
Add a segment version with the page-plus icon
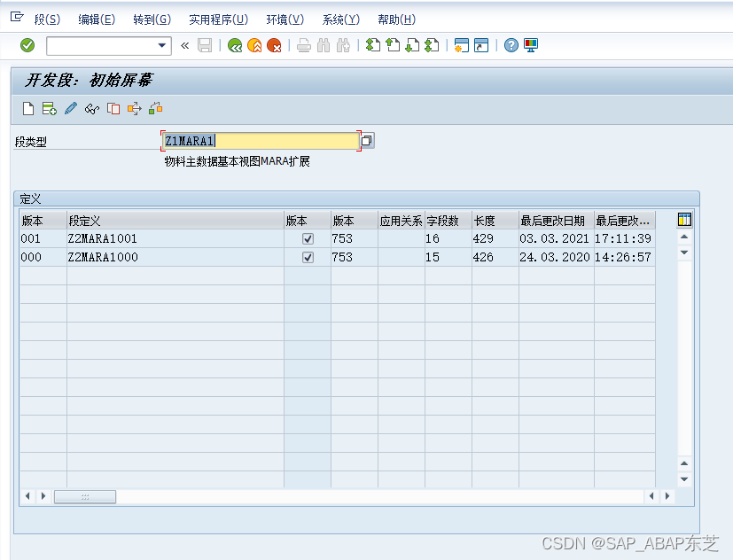[x=49, y=108]
